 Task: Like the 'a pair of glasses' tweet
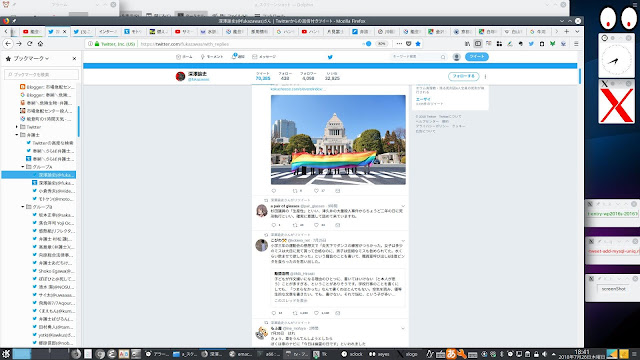(316, 225)
